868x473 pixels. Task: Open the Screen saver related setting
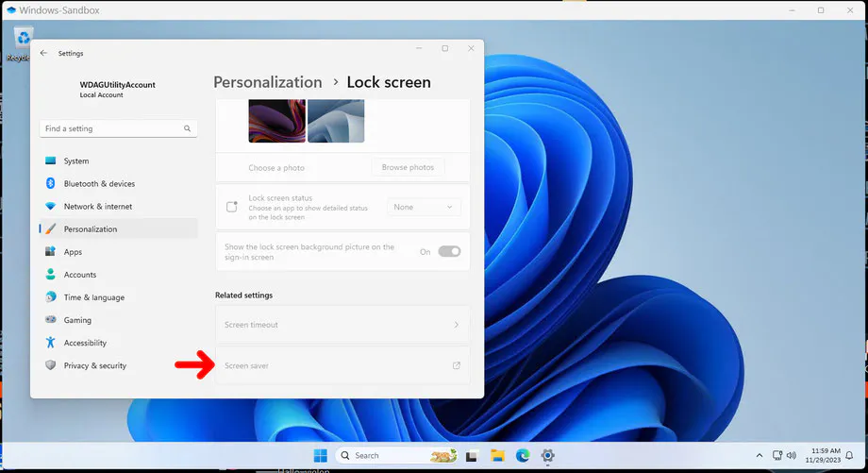point(342,365)
